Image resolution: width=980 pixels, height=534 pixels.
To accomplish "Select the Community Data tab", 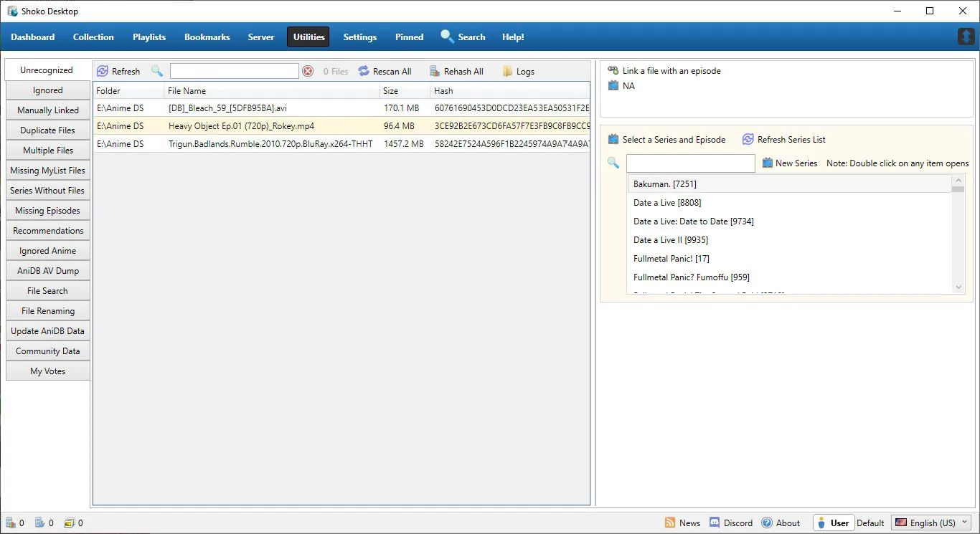I will 48,351.
